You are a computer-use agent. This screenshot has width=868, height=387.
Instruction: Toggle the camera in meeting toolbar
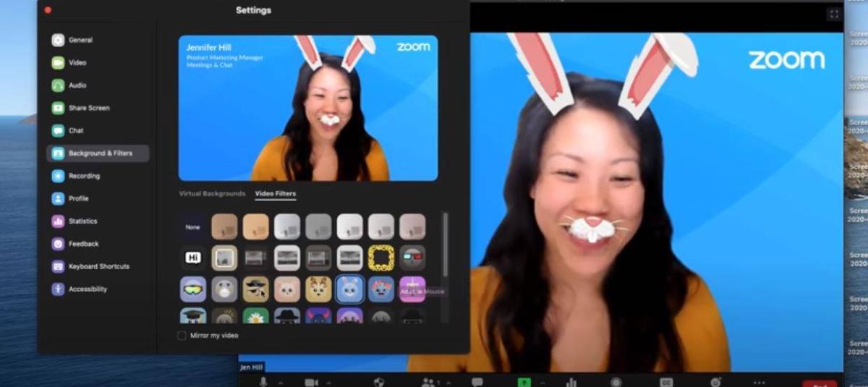point(311,382)
